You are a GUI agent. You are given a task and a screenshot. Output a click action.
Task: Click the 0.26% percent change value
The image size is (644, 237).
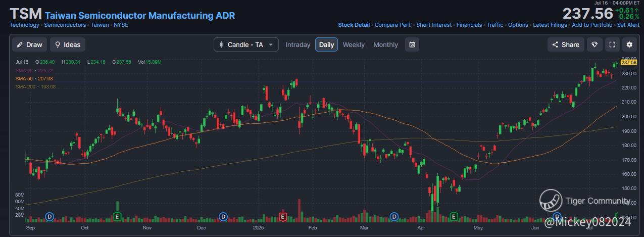[629, 17]
